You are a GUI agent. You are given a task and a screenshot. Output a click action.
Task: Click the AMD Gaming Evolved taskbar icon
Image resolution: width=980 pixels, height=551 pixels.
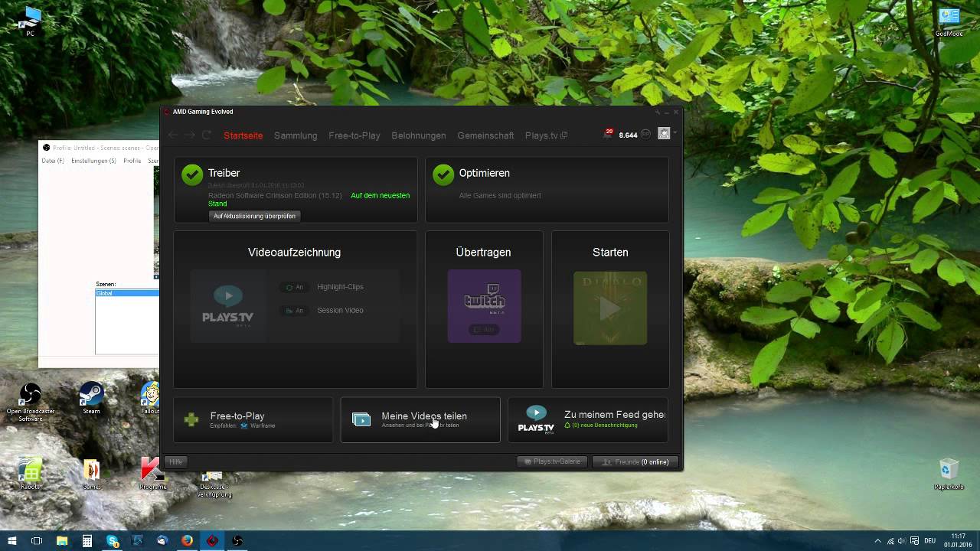pyautogui.click(x=213, y=540)
